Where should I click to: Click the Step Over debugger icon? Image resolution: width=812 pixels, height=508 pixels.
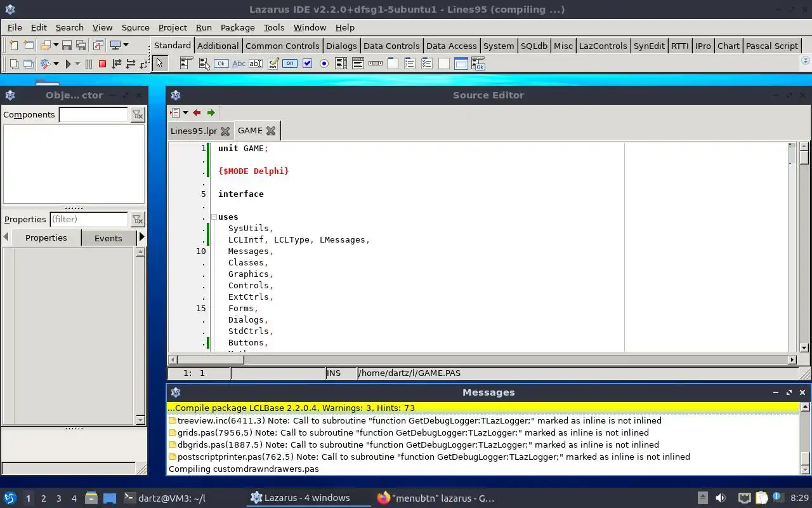pyautogui.click(x=131, y=63)
